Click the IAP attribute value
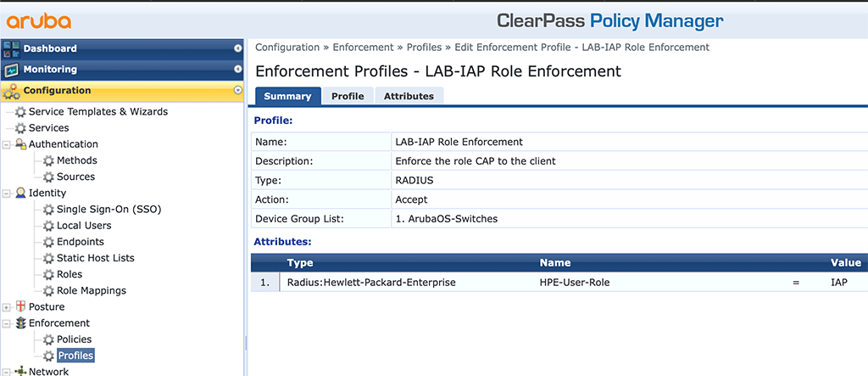 click(838, 283)
